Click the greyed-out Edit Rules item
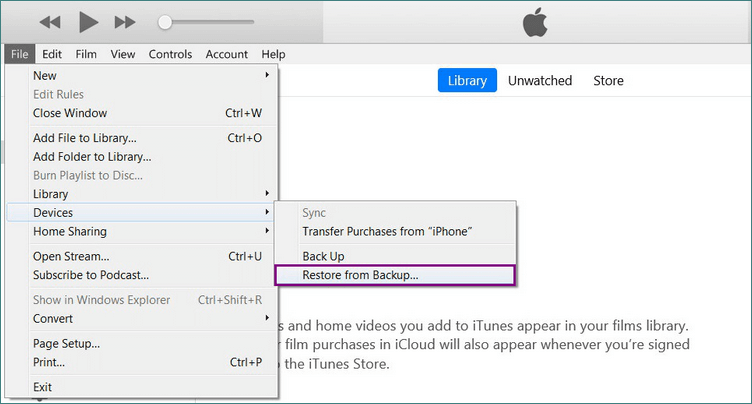This screenshot has width=752, height=404. [141, 95]
